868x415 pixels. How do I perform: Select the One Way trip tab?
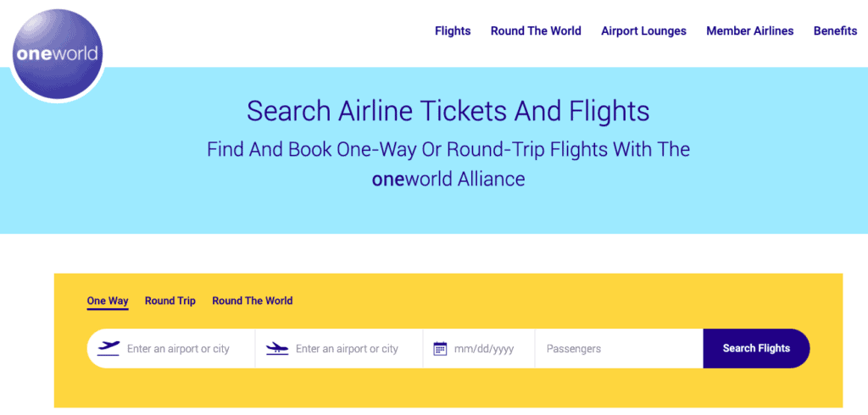(x=108, y=301)
